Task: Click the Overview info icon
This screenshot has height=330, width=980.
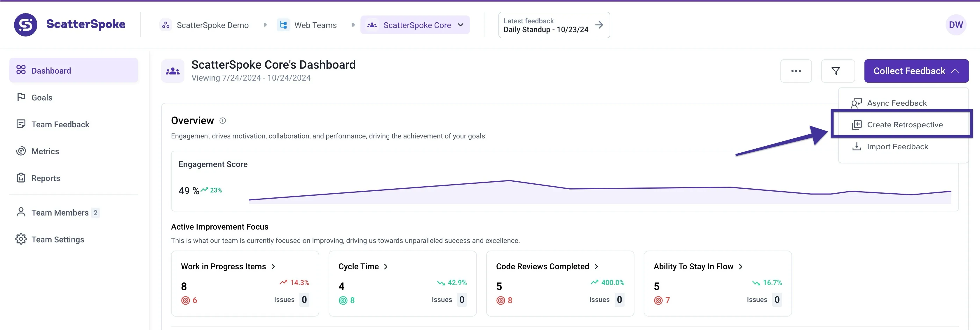Action: pos(223,121)
